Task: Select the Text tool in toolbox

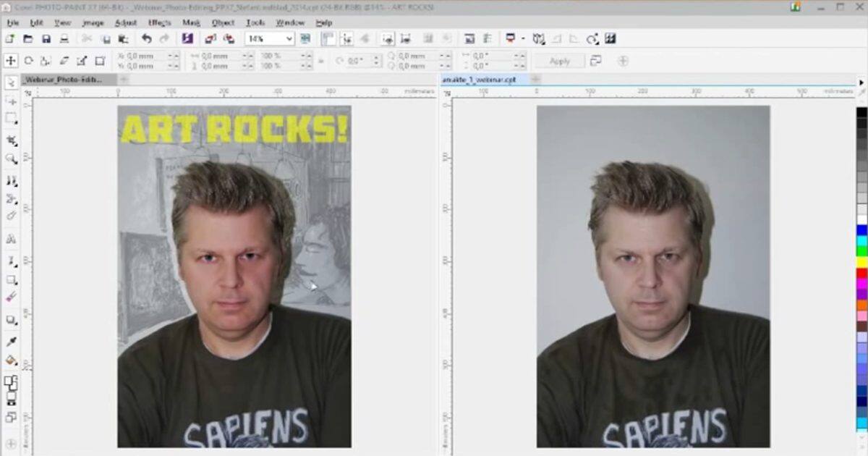Action: [x=12, y=240]
